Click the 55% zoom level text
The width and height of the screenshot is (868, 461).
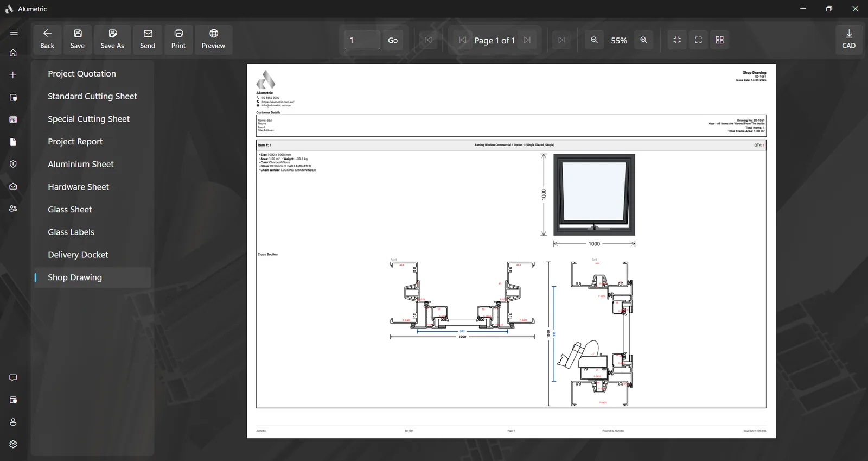[x=619, y=41]
